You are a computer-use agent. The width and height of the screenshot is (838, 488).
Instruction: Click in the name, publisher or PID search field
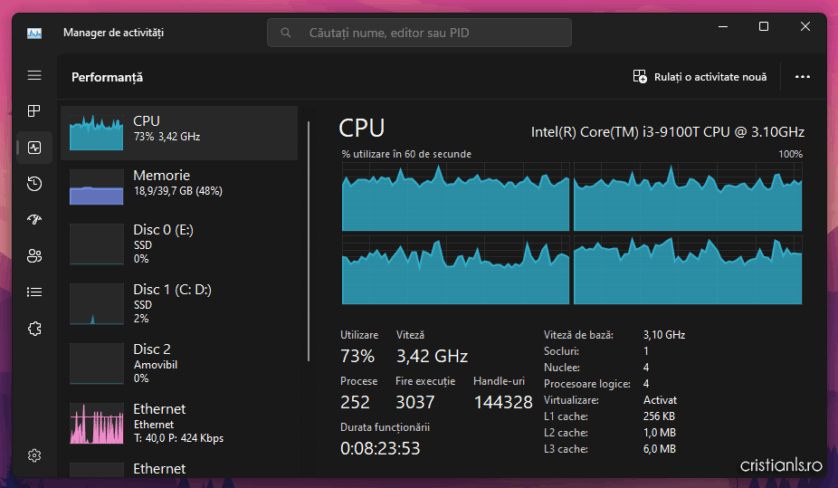point(419,33)
